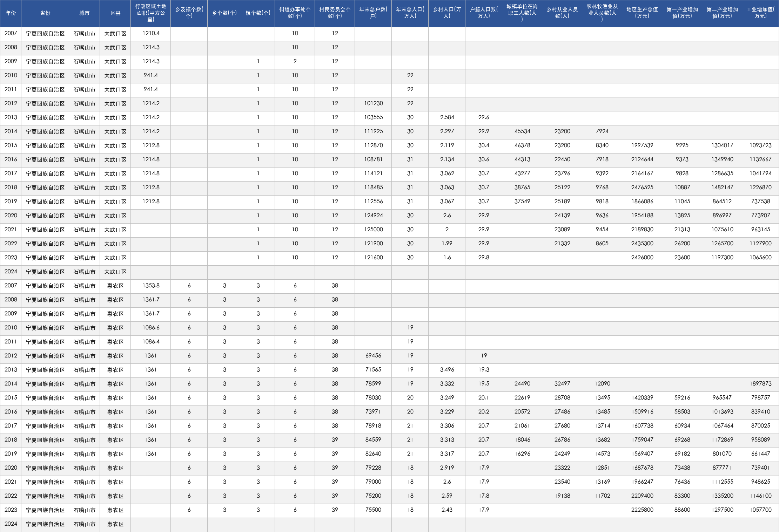The width and height of the screenshot is (779, 532).
Task: Click the 行政区域土地面积 header cell
Action: coord(151,13)
